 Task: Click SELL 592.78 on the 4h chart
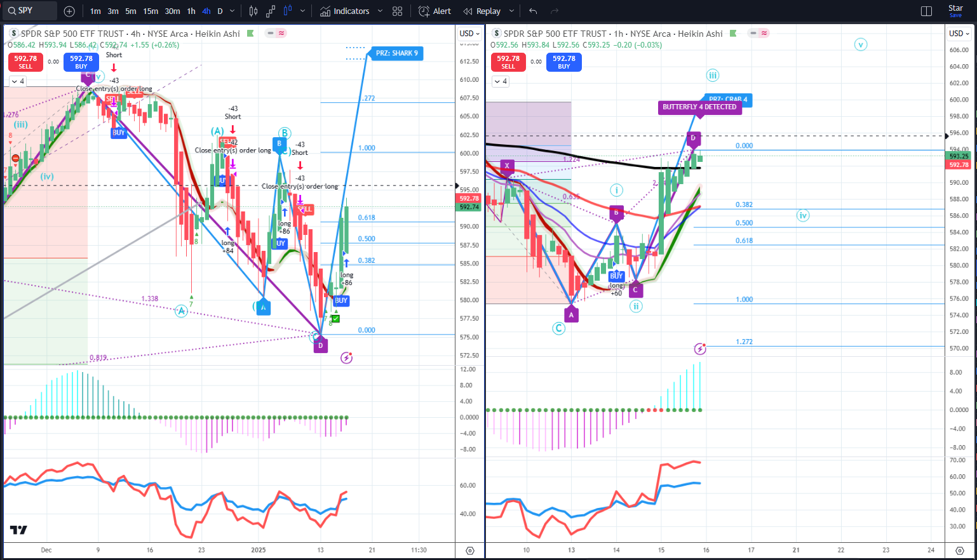coord(25,62)
